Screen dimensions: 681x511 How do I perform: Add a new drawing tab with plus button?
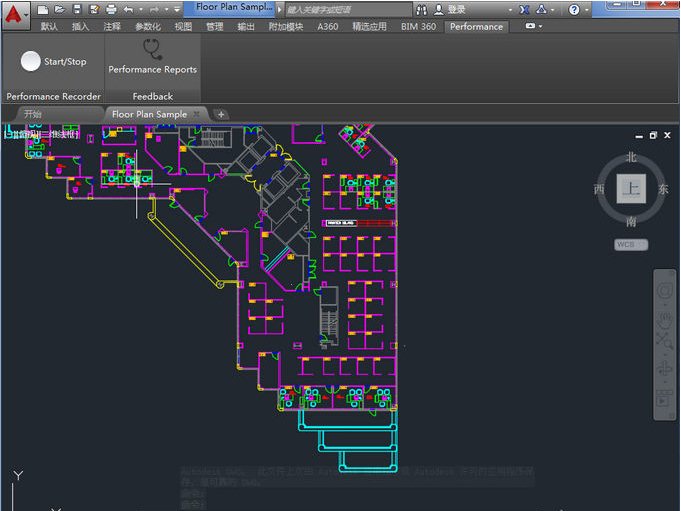click(x=221, y=114)
